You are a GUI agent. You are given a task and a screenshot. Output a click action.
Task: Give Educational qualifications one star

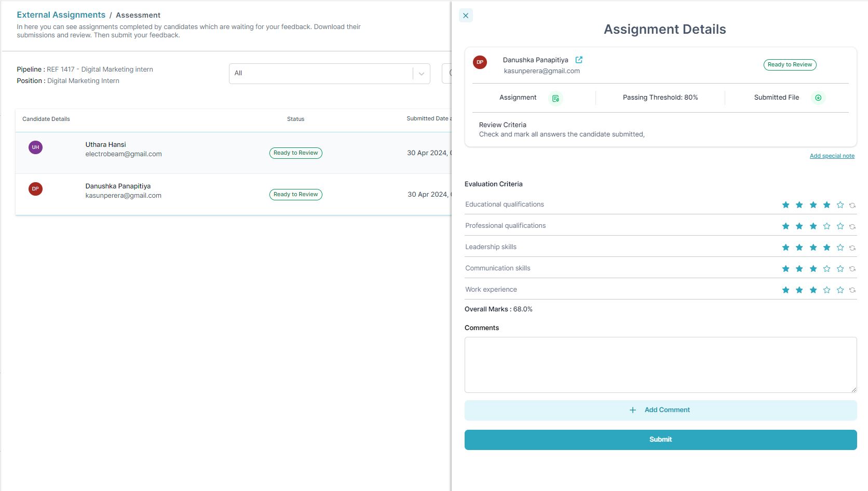point(786,205)
